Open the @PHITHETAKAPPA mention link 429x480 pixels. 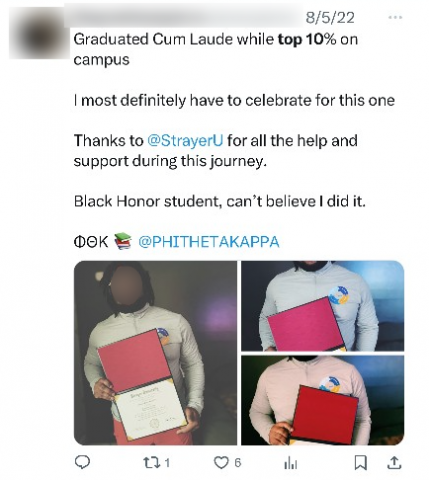209,242
